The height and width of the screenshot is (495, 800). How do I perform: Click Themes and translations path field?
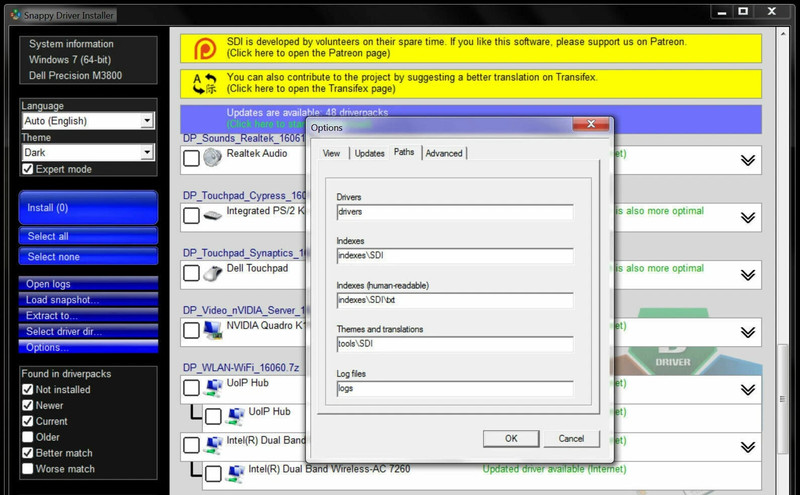click(455, 344)
